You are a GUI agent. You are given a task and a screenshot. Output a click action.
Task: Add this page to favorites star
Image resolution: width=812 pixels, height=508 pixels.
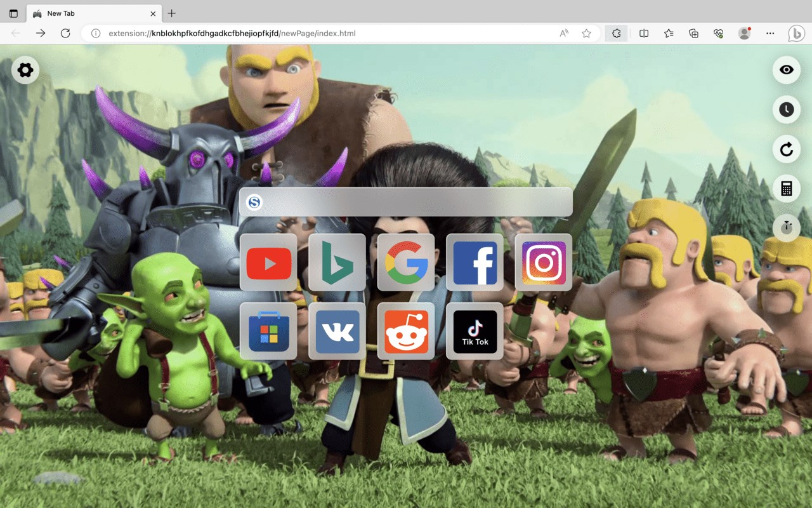click(x=587, y=33)
